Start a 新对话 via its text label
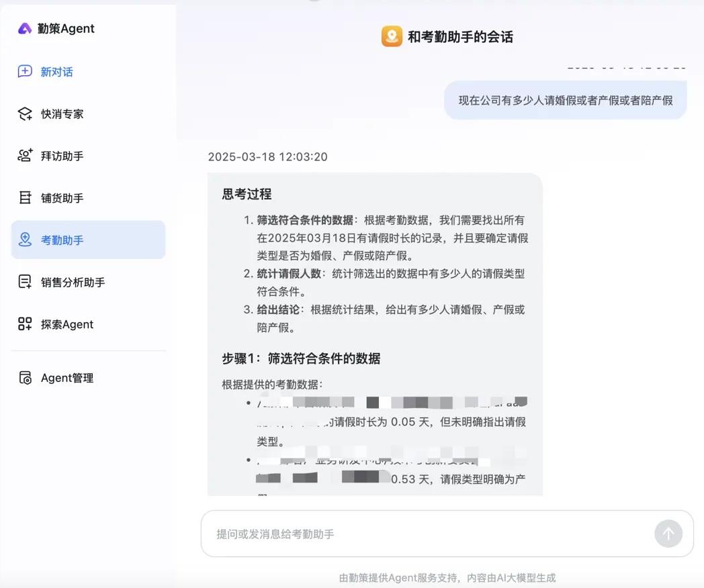The image size is (704, 588). coord(57,72)
